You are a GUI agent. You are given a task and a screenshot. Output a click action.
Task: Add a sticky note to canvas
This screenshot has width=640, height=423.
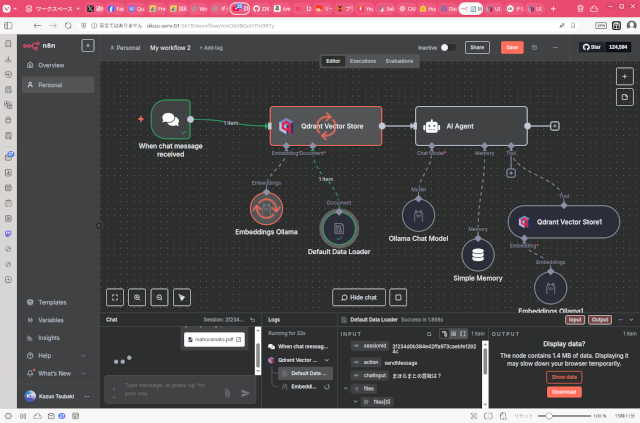click(624, 97)
